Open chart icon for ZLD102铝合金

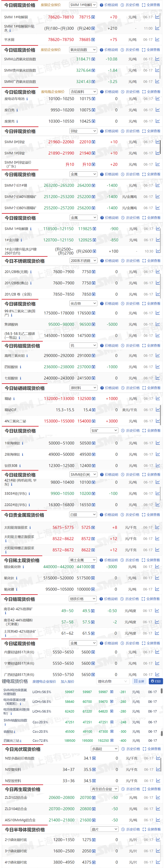coord(158,797)
